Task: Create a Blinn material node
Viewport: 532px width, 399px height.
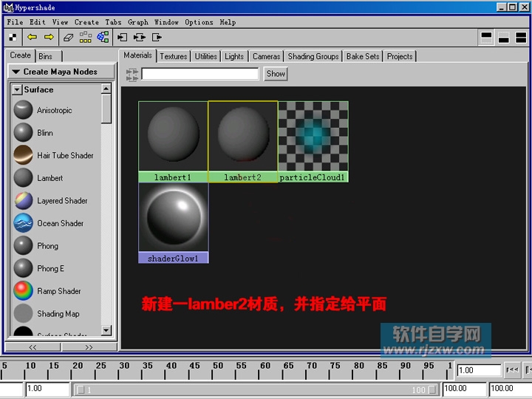Action: [33, 133]
